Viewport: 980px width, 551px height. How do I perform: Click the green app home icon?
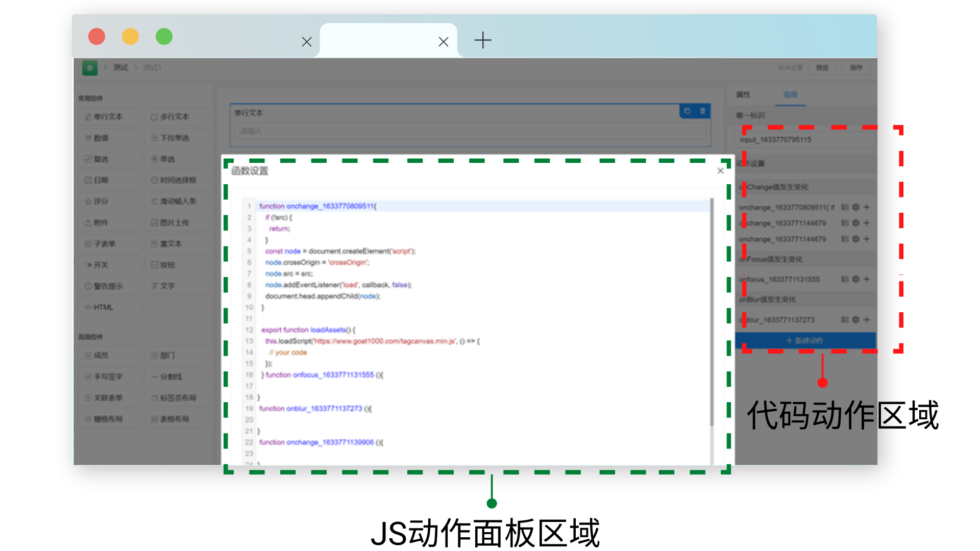tap(90, 67)
